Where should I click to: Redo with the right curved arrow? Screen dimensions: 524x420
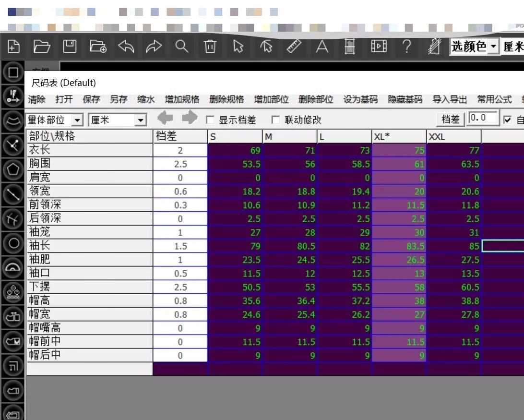[154, 47]
